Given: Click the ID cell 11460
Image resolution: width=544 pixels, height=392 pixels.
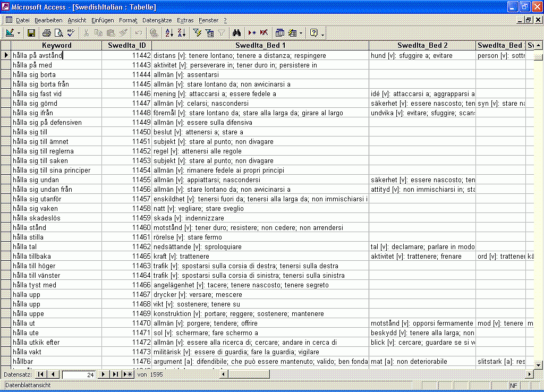Looking at the screenshot, I should coord(127,227).
